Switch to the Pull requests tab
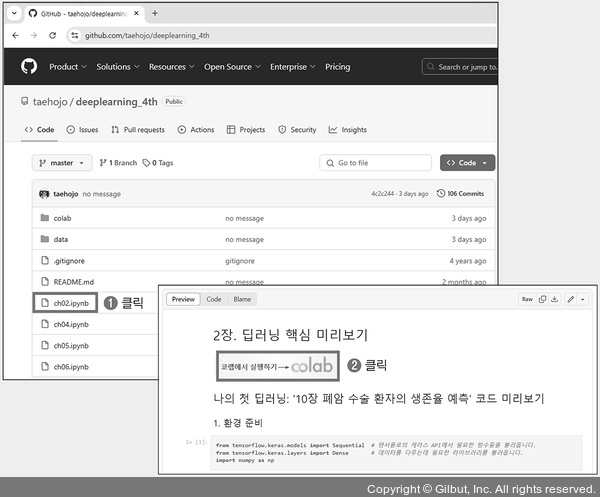Image resolution: width=600 pixels, height=497 pixels. (137, 130)
